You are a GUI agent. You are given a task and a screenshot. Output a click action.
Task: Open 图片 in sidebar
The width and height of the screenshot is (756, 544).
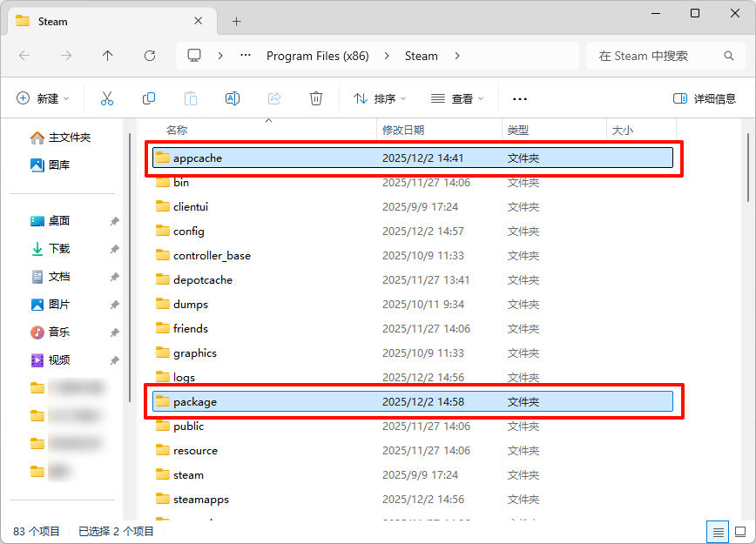point(51,305)
